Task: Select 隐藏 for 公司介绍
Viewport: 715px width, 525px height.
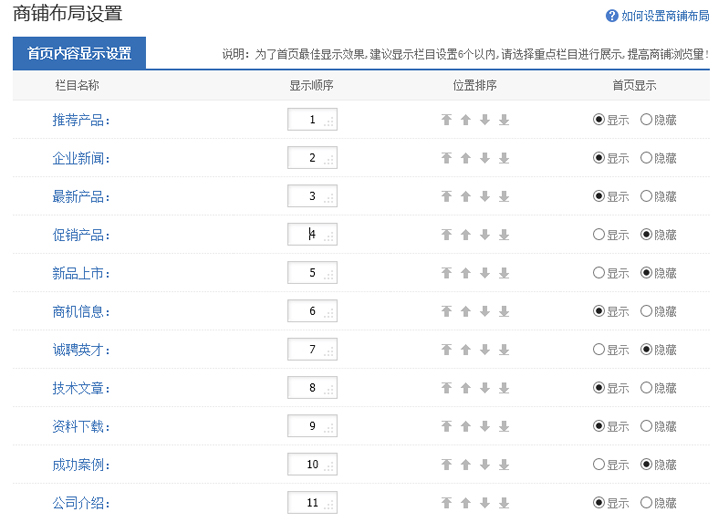Action: point(646,503)
